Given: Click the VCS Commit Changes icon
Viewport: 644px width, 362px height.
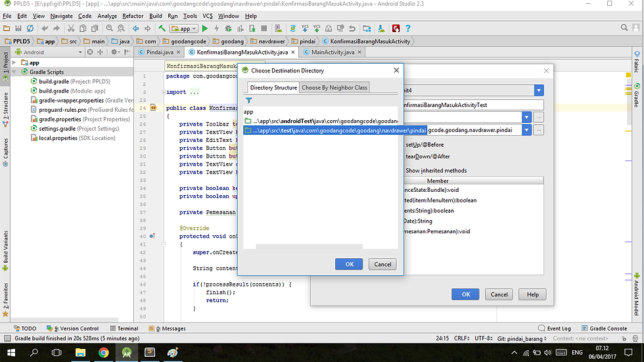Looking at the screenshot, I should pyautogui.click(x=317, y=28).
